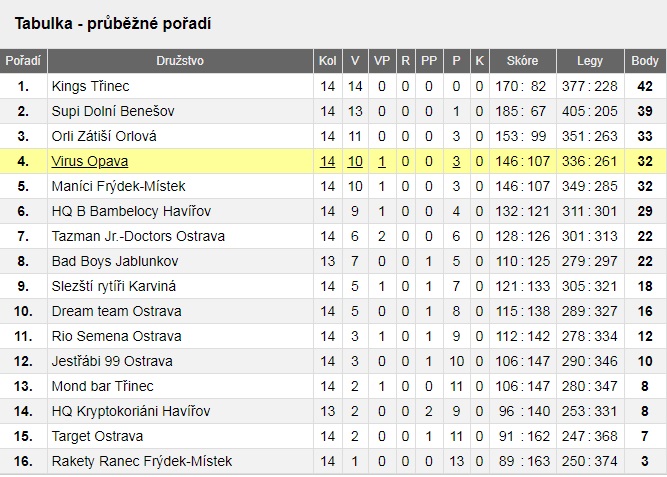Image resolution: width=667 pixels, height=477 pixels.
Task: Click Virus Opava's underlined wins value 10
Action: 355,161
